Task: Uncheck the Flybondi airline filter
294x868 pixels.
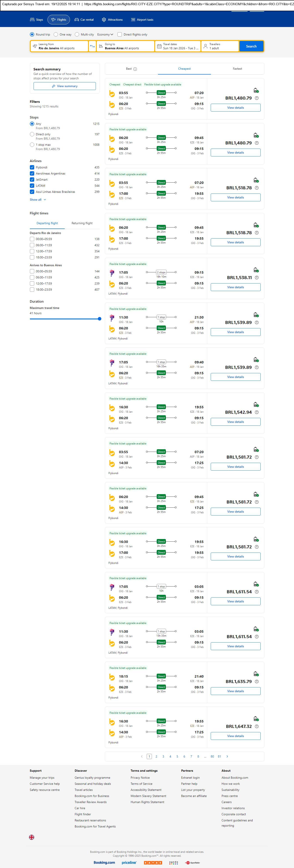Action: [32, 168]
